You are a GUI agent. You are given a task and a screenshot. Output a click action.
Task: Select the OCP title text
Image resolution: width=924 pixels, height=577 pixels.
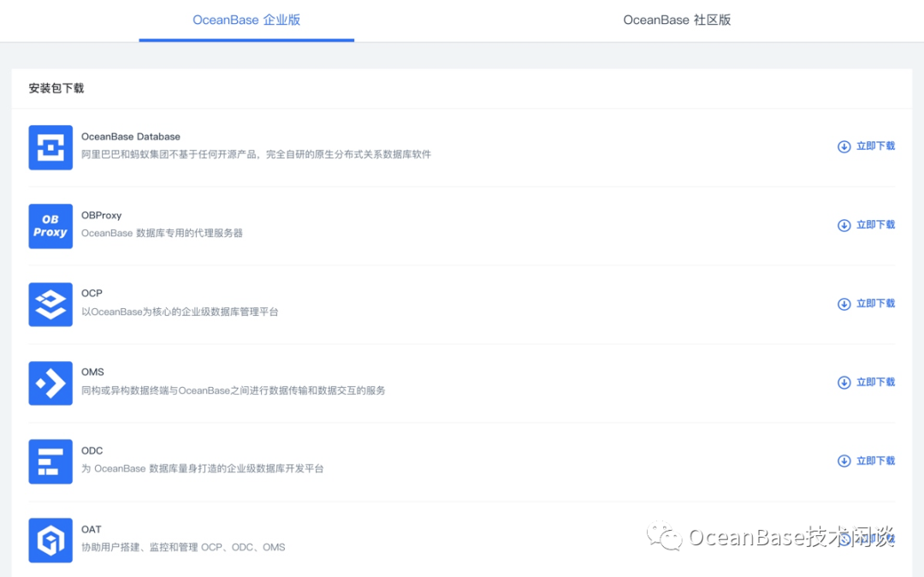click(92, 294)
